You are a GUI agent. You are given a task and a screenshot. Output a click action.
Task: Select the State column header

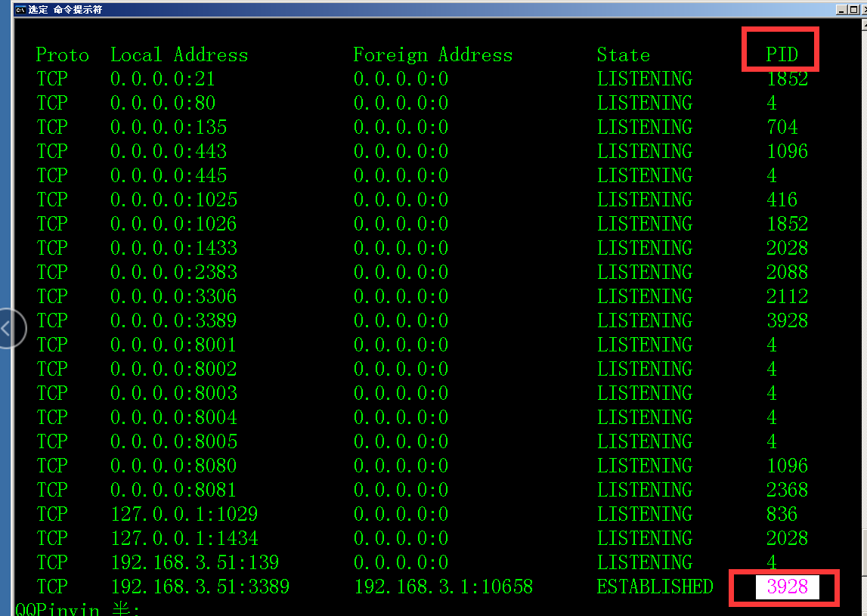624,54
